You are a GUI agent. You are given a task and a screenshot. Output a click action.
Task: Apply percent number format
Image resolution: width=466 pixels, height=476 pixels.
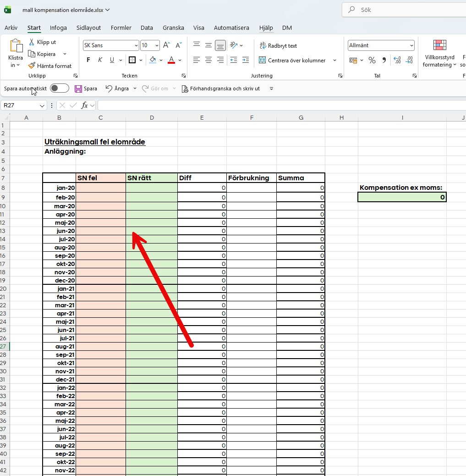click(372, 61)
